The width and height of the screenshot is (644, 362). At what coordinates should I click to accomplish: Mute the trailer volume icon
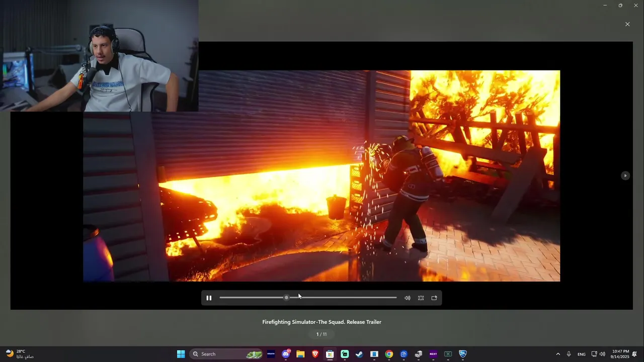(x=408, y=298)
